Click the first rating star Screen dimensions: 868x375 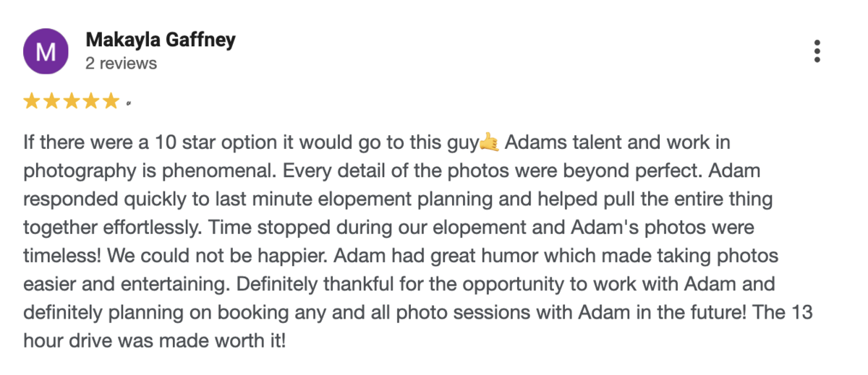[31, 101]
